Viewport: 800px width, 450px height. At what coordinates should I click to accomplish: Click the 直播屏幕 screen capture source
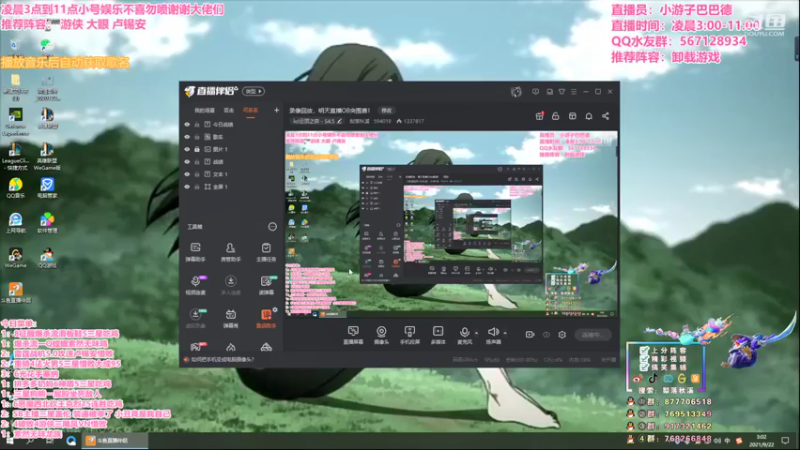pos(353,335)
